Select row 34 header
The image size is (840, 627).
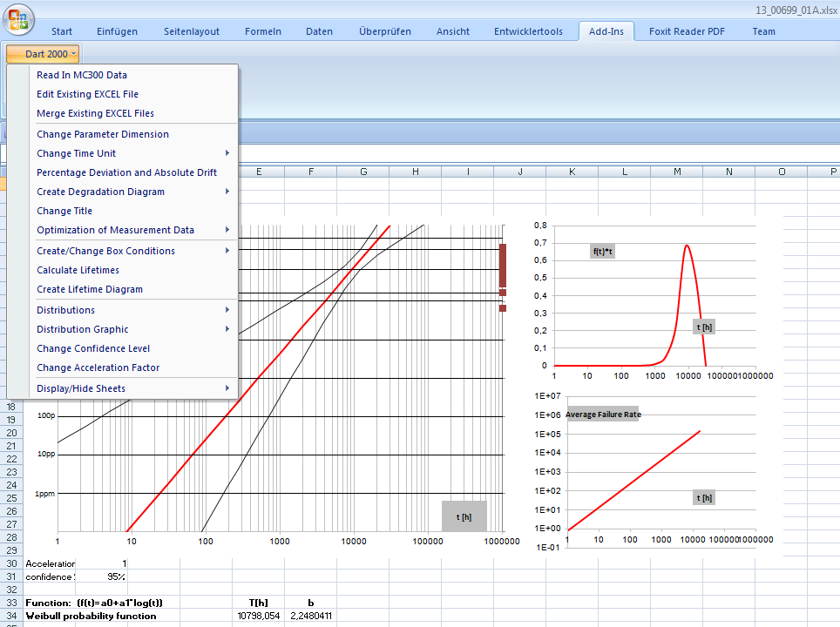(x=11, y=616)
